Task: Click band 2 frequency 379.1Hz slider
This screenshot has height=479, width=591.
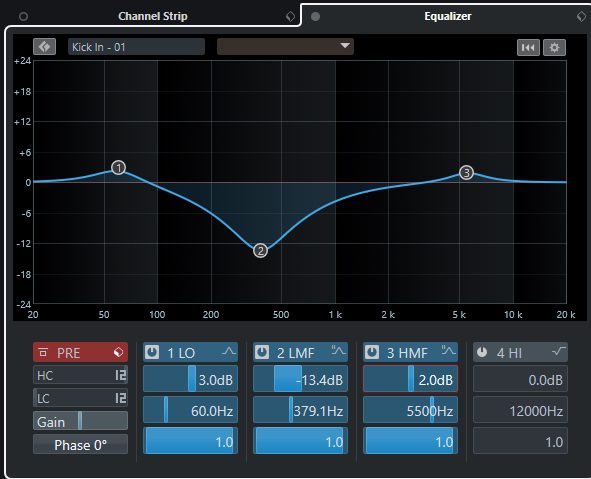Action: pyautogui.click(x=300, y=410)
